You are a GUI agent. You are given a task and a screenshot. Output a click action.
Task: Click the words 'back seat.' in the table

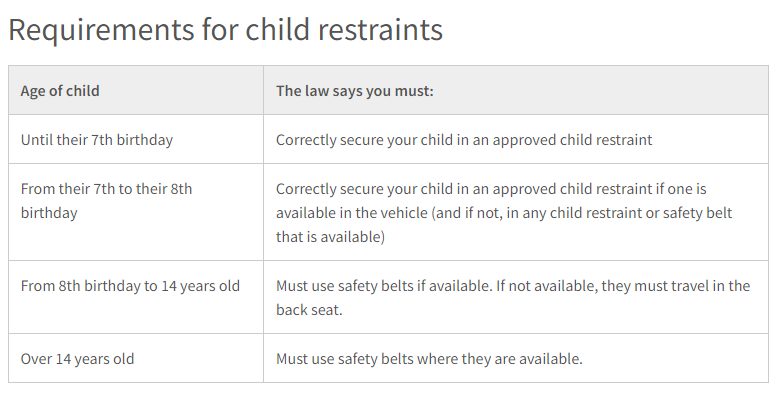pyautogui.click(x=309, y=310)
